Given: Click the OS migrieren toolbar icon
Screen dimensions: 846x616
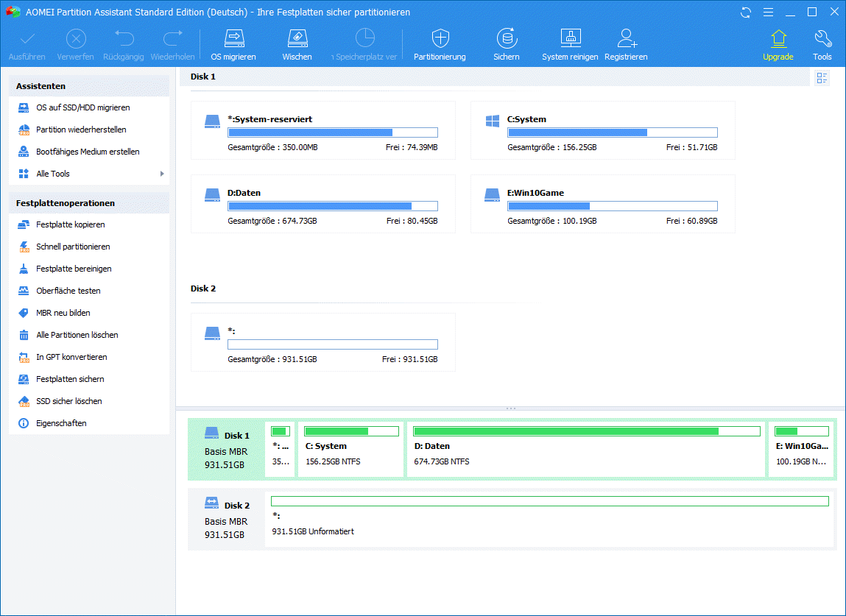Looking at the screenshot, I should click(x=233, y=39).
